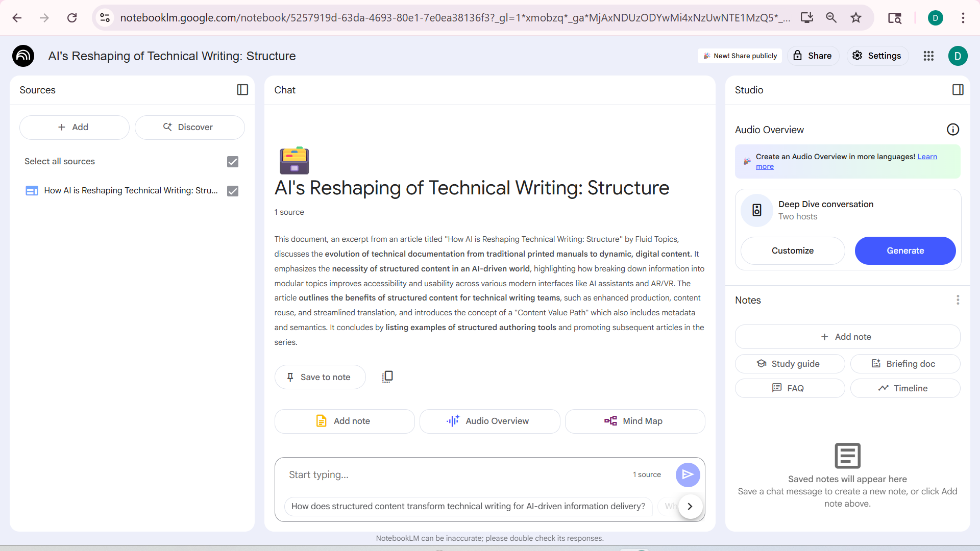Click Audio Overview chat button
Image resolution: width=980 pixels, height=551 pixels.
(489, 421)
